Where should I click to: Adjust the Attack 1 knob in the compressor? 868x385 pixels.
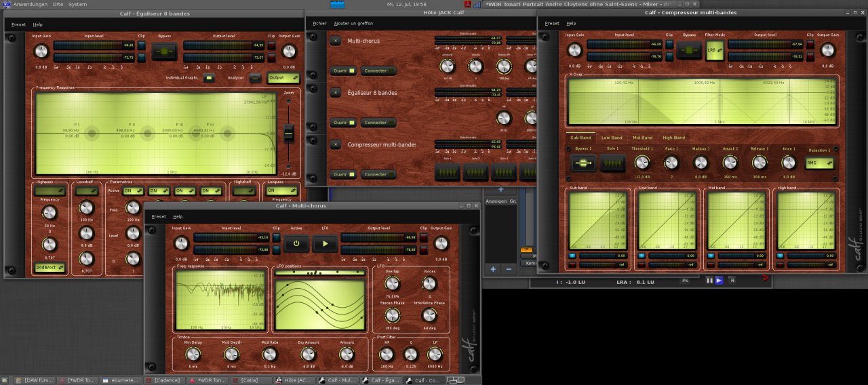coord(730,163)
